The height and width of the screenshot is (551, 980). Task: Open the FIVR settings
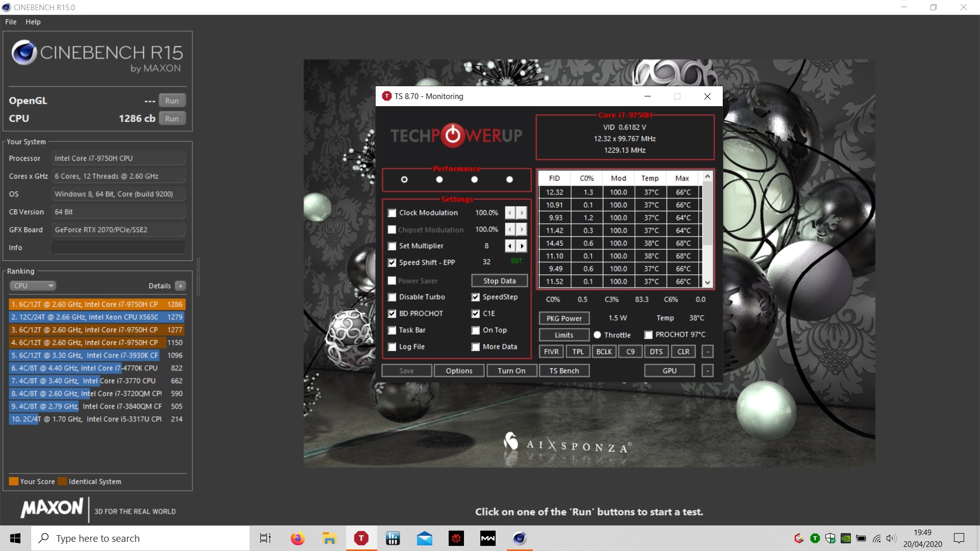pos(551,352)
